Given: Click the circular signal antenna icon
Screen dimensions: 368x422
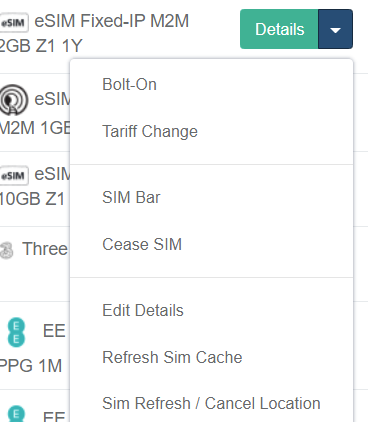Looking at the screenshot, I should [x=13, y=100].
